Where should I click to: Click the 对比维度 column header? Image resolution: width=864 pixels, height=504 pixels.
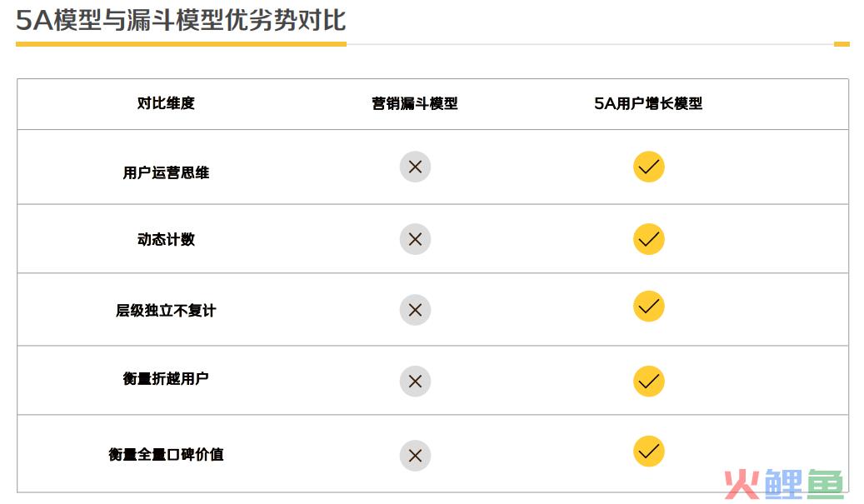(x=166, y=103)
